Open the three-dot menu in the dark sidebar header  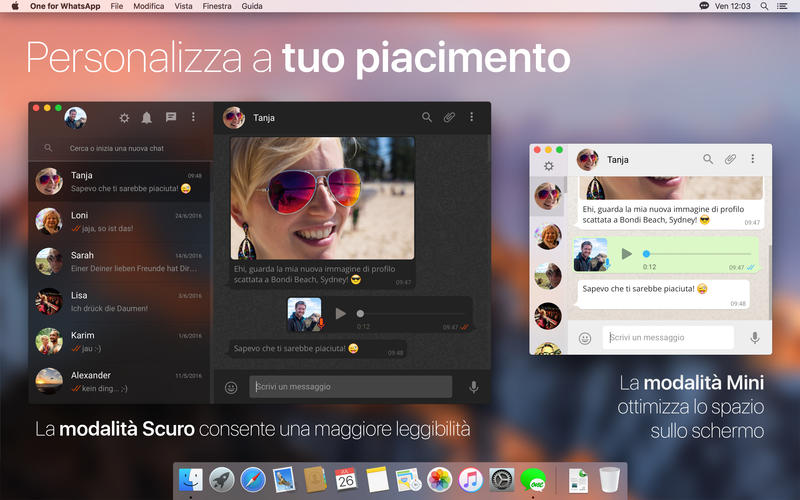[193, 117]
